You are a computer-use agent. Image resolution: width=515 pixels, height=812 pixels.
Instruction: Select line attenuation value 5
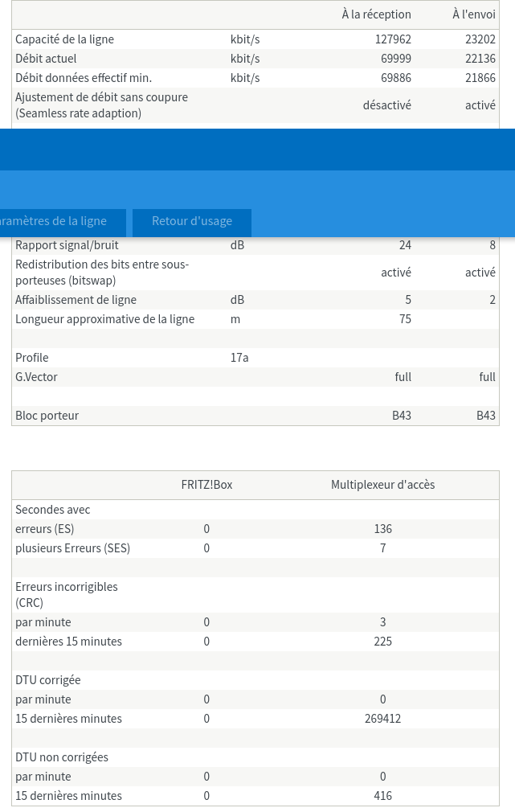pyautogui.click(x=408, y=300)
